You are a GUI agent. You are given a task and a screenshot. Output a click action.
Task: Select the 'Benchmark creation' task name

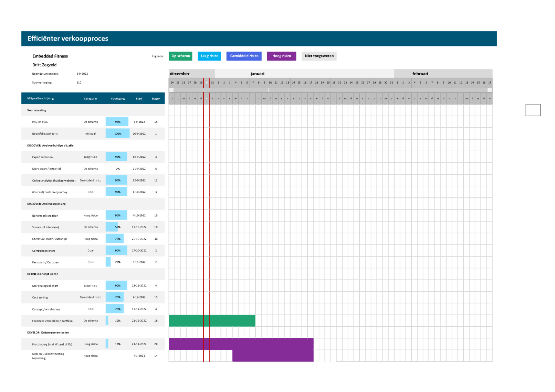45,216
